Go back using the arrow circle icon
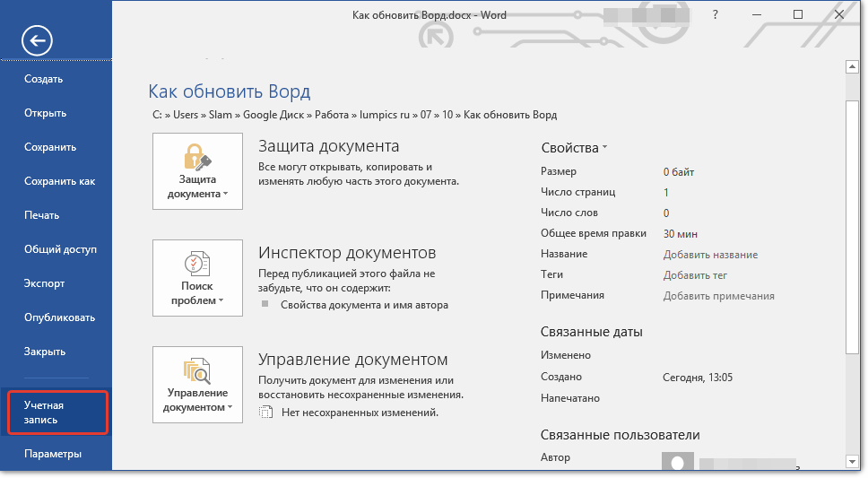 [x=37, y=40]
